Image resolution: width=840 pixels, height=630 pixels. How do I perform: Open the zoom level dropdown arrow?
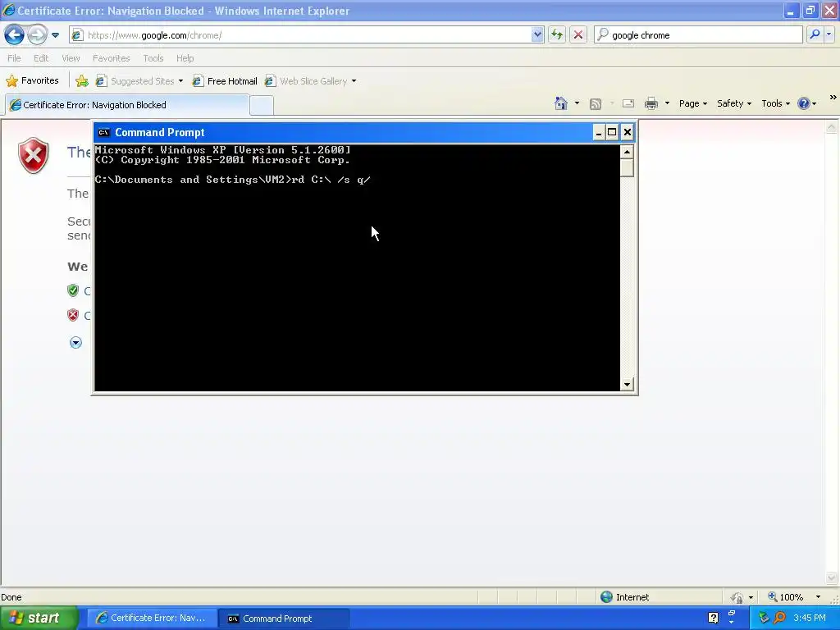818,597
